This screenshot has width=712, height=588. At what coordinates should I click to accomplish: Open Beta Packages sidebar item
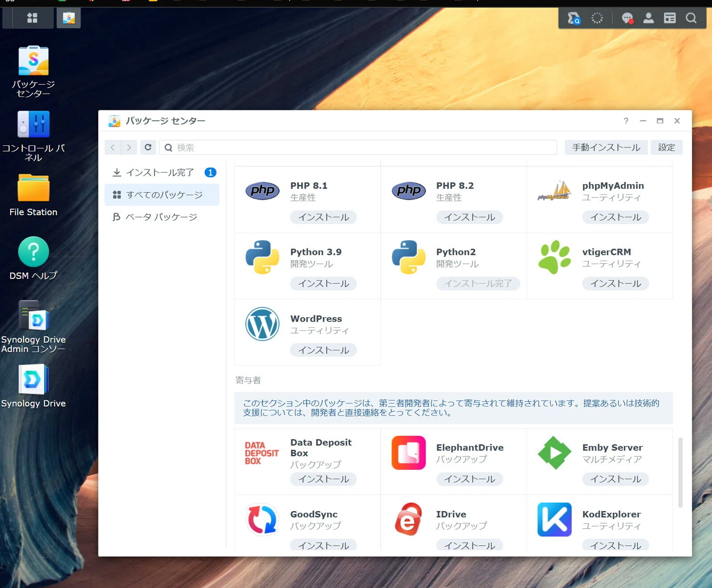pyautogui.click(x=162, y=217)
